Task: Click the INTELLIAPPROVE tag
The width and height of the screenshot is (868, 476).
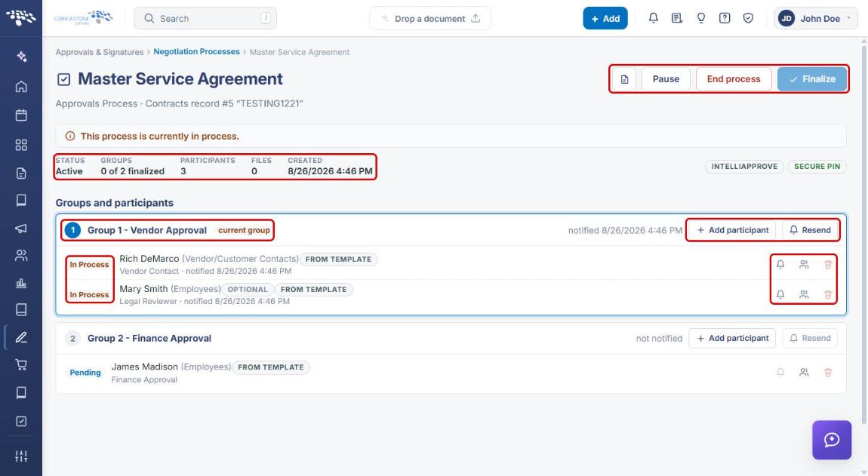Action: 744,167
